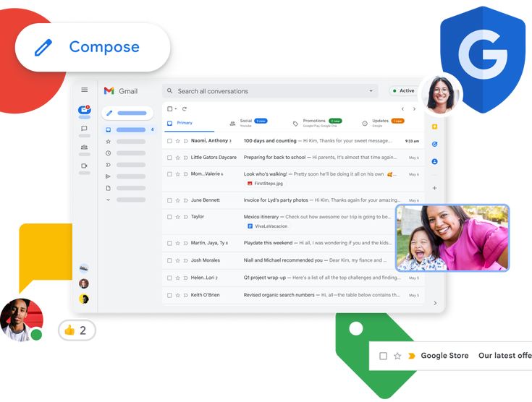The height and width of the screenshot is (402, 532).
Task: Star the Naomi, Anthony email
Action: pyautogui.click(x=177, y=141)
